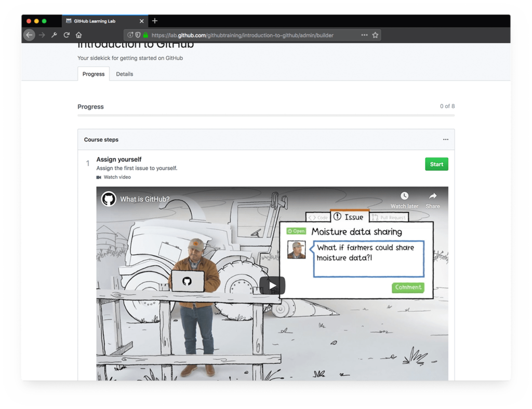Open page actions three-dot menu in address bar
Screen dimensions: 532x409
click(364, 35)
